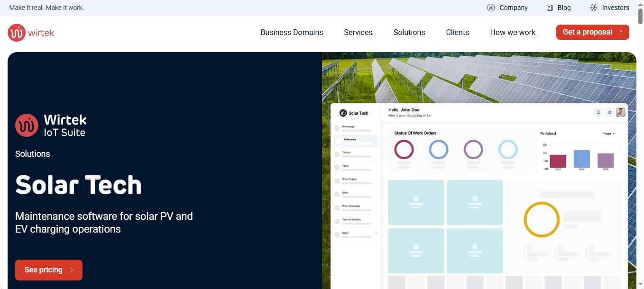Viewport: 644px width, 289px height.
Task: Open Business Domains menu
Action: 292,32
